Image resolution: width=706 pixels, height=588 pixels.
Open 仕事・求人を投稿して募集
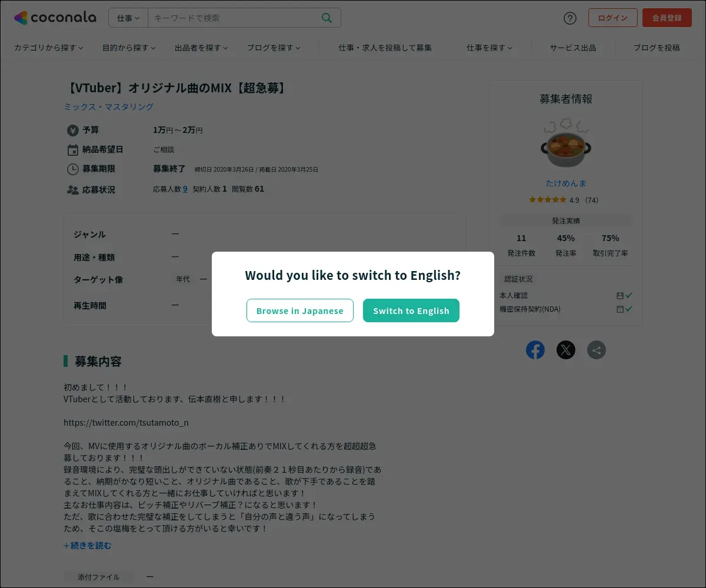coord(385,48)
